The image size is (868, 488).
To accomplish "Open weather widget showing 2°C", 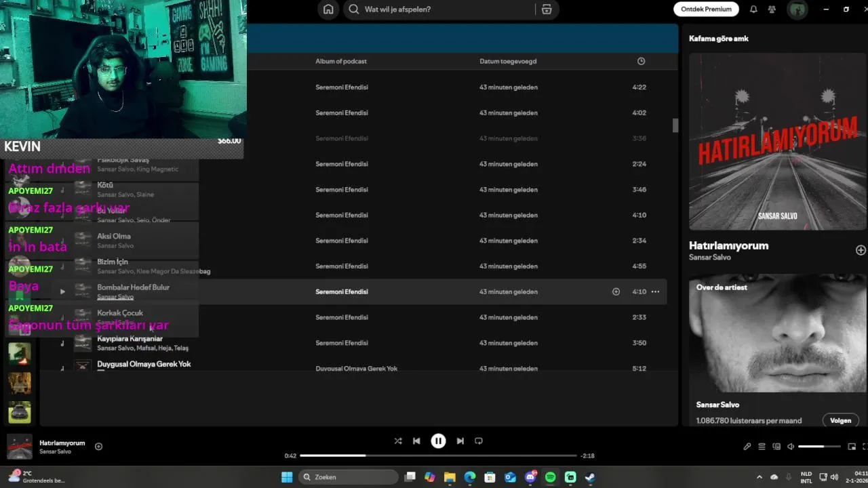I will [37, 476].
